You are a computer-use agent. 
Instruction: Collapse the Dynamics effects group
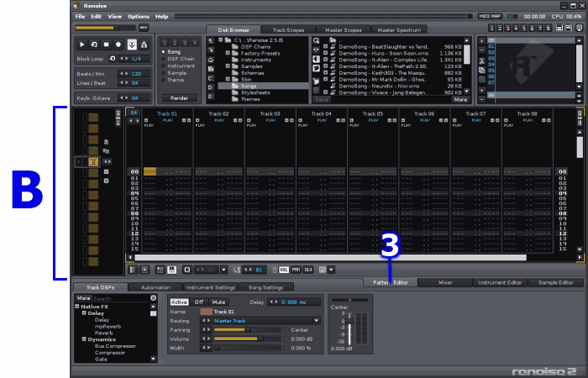[x=84, y=339]
